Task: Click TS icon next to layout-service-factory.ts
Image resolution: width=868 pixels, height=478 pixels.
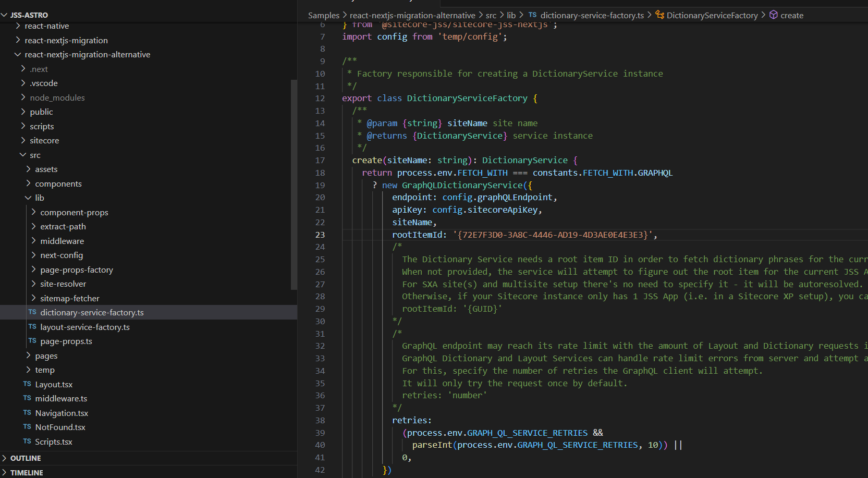Action: (x=32, y=327)
